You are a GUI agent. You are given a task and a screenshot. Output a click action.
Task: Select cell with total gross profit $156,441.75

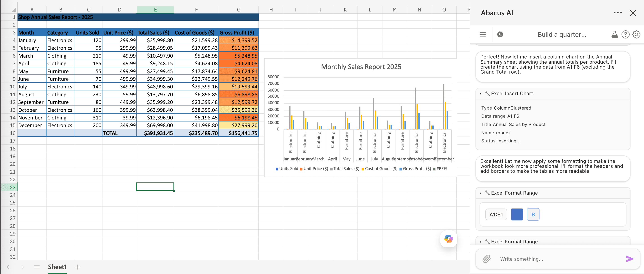click(238, 133)
